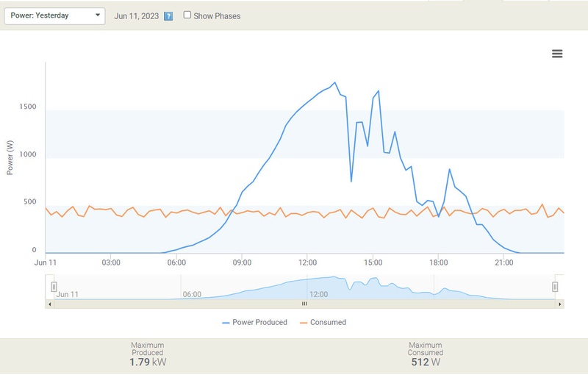Click the scrollbar center grip
This screenshot has height=386, width=588.
304,304
